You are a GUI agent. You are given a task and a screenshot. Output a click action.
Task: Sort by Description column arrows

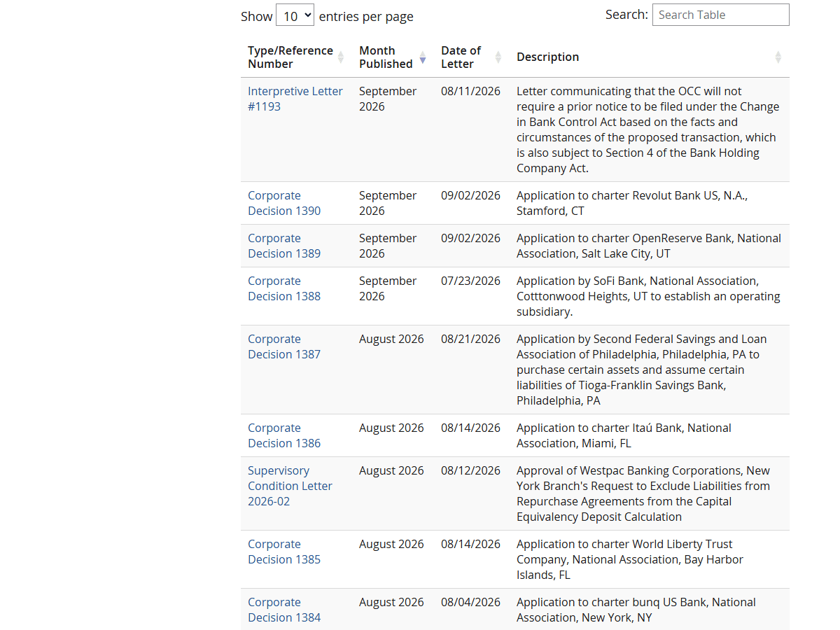point(778,57)
